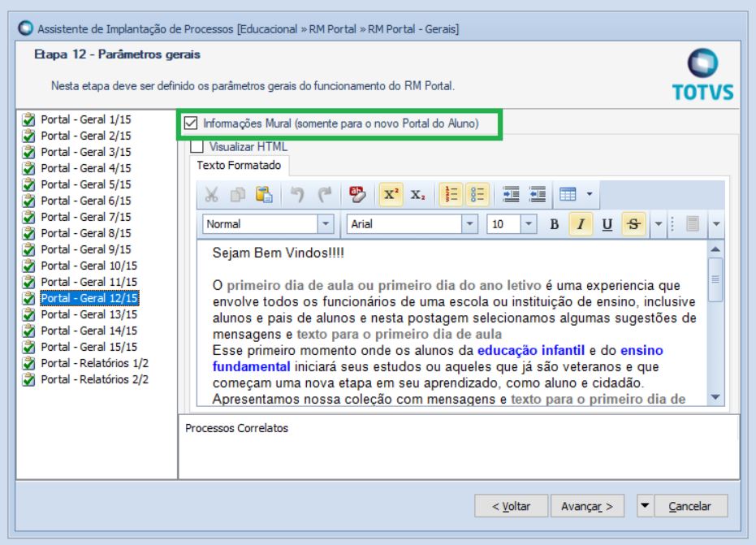Open the Arial font dropdown
Image resolution: width=756 pixels, height=545 pixels.
(469, 224)
